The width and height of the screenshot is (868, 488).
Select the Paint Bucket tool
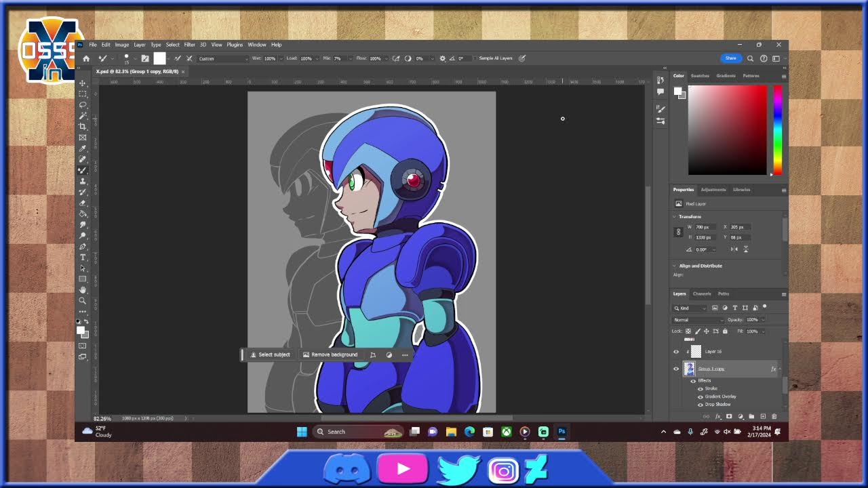83,213
